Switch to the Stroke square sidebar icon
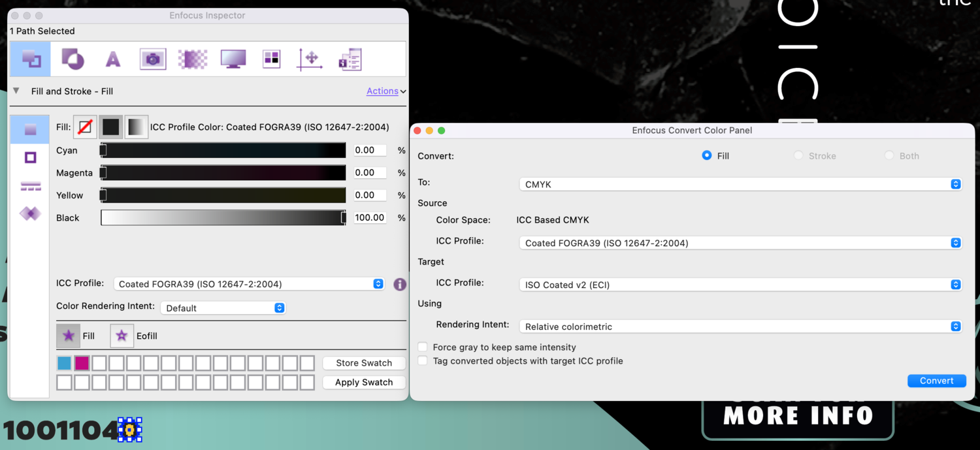Image resolution: width=980 pixels, height=450 pixels. tap(30, 157)
